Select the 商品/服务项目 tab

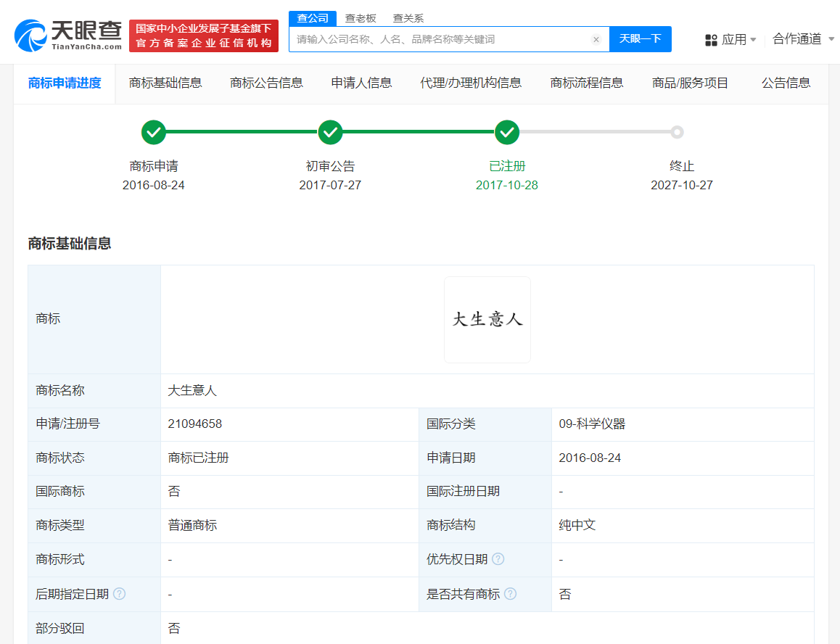point(690,83)
